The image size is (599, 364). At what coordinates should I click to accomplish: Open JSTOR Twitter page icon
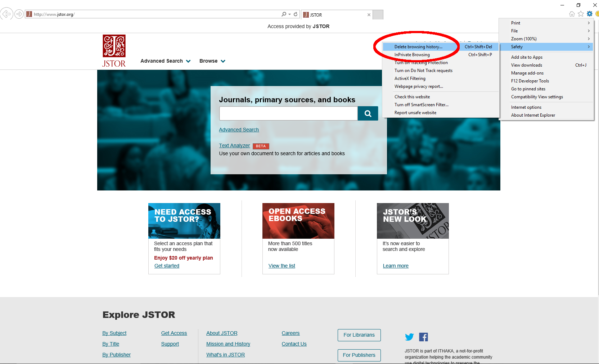point(409,337)
